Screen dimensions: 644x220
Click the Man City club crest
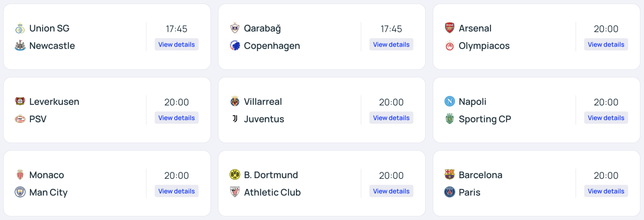[20, 192]
